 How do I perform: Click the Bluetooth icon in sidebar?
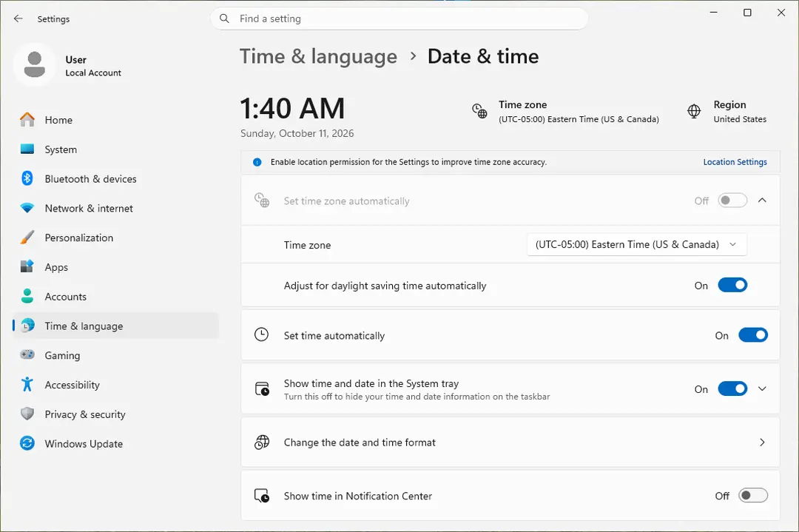(x=27, y=178)
